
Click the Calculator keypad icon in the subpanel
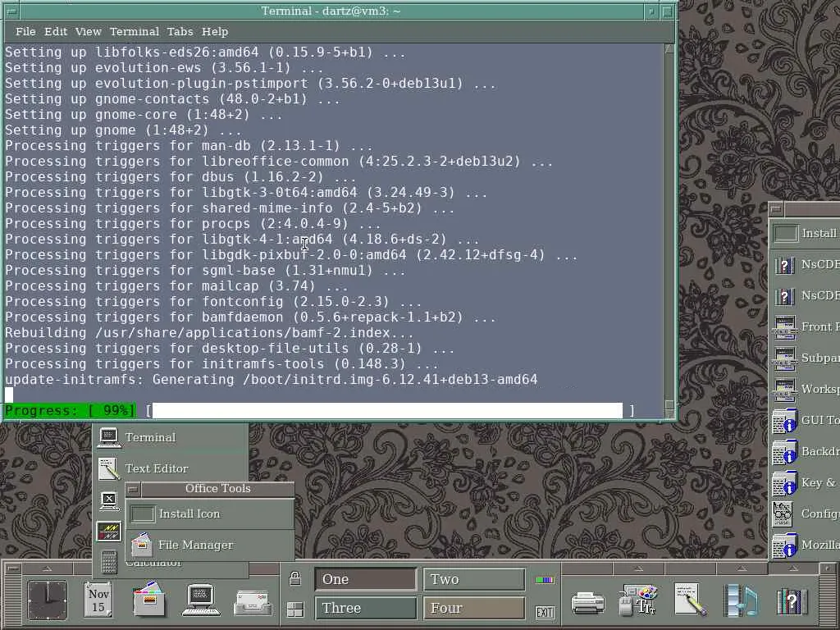pos(109,563)
